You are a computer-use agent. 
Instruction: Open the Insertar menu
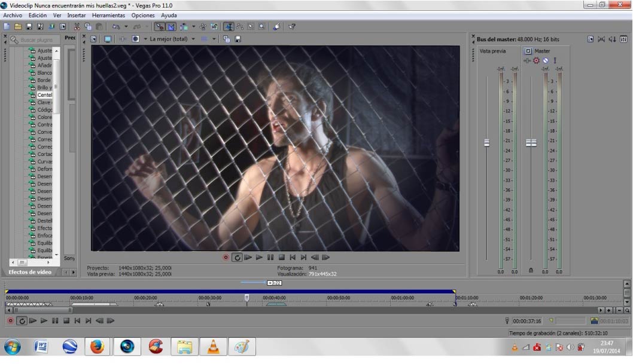[77, 16]
